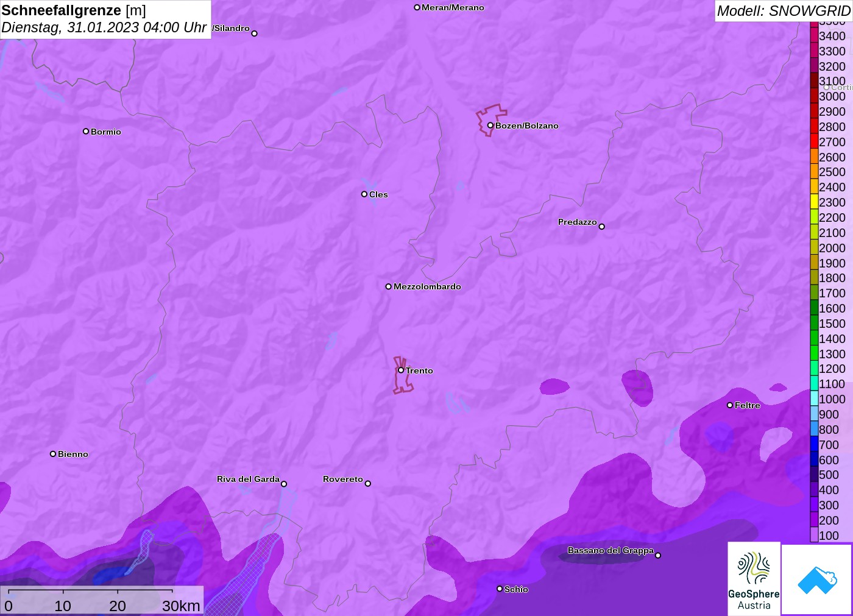Viewport: 853px width, 616px height.
Task: Click the Riva del Garda marker dot
Action: [284, 484]
